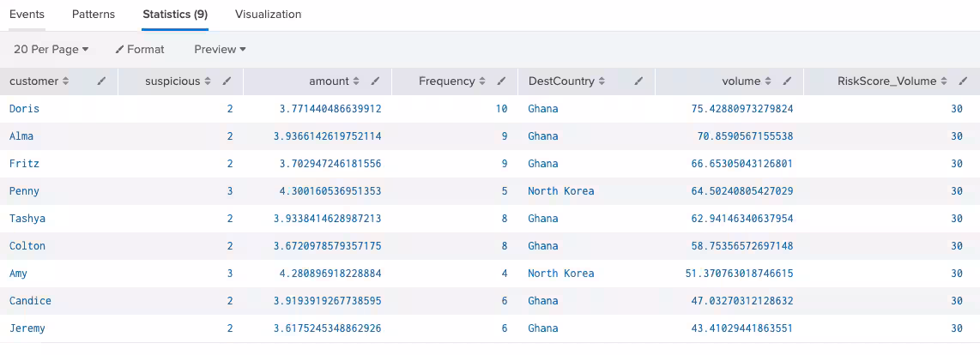Sort table by customer column arrows

pyautogui.click(x=66, y=81)
